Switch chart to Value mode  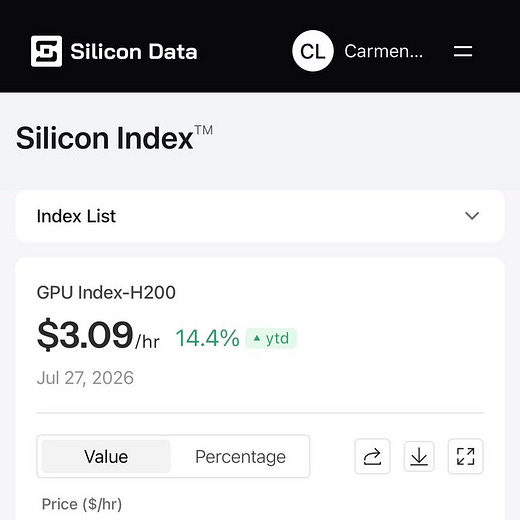pos(106,456)
